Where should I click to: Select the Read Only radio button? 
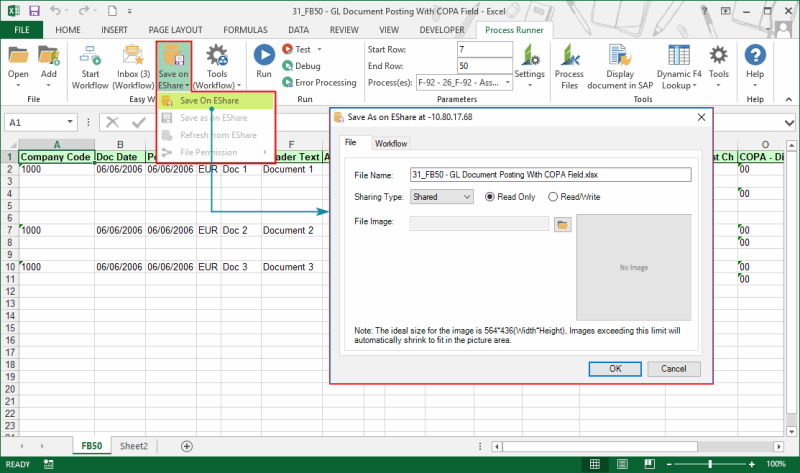(490, 197)
